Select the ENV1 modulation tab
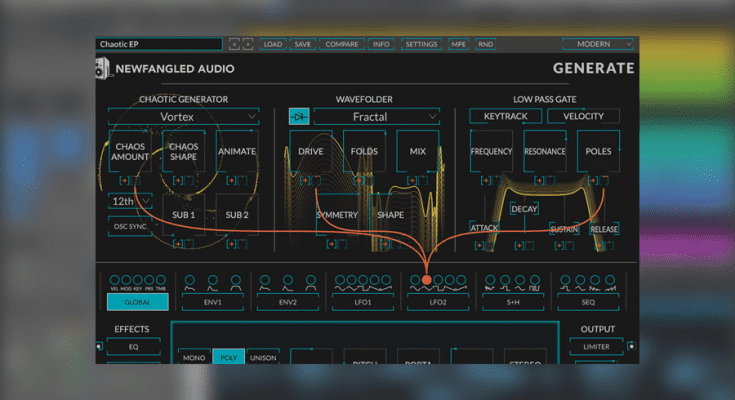Image resolution: width=735 pixels, height=400 pixels. pyautogui.click(x=213, y=301)
